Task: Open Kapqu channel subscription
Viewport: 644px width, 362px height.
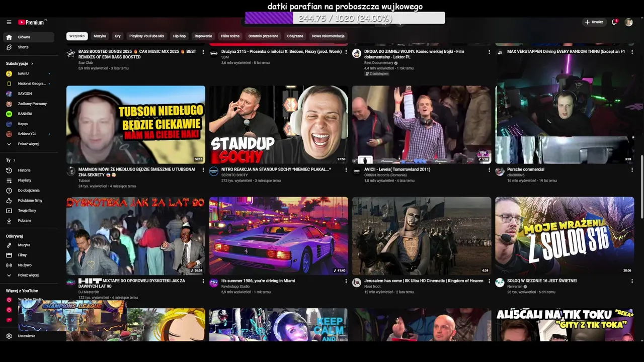Action: point(28,124)
